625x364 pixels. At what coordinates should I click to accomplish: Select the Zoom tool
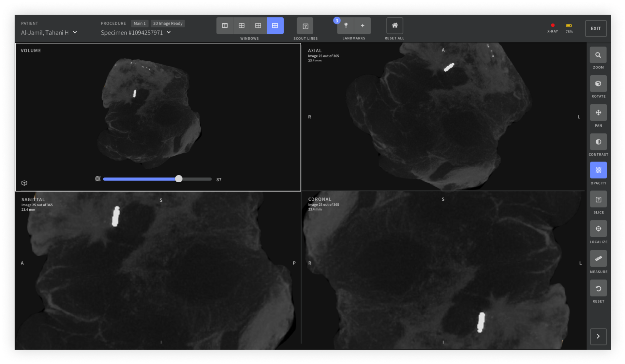598,55
